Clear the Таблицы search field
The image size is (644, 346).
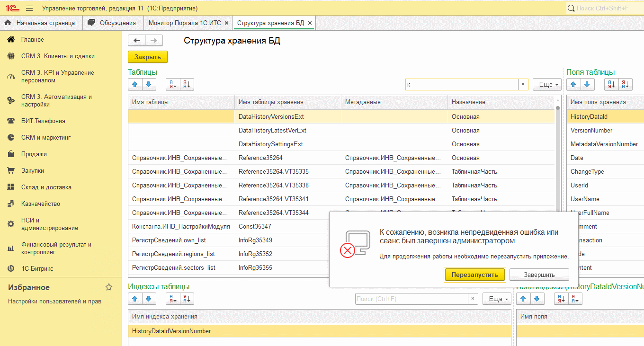[x=523, y=84]
